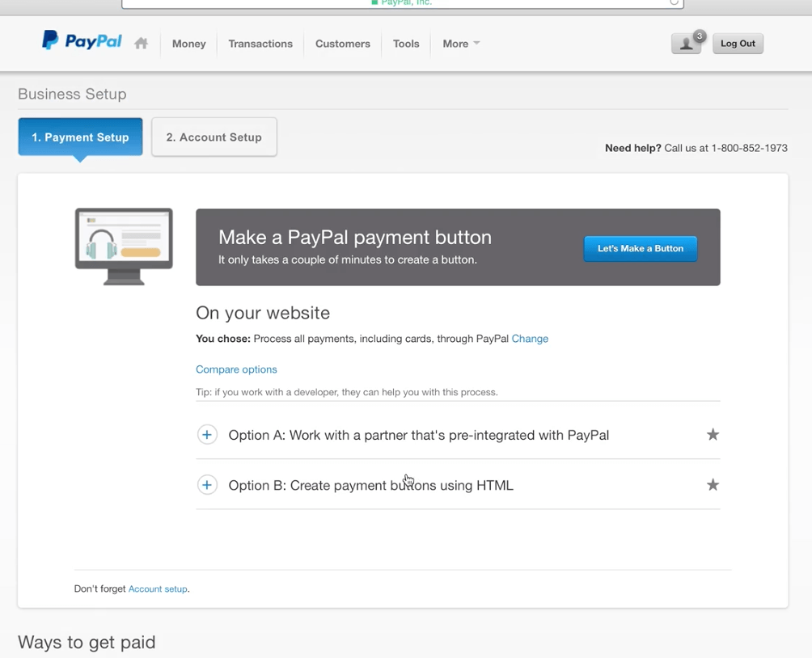Click Option A partner heading text
The image size is (812, 658).
(418, 435)
